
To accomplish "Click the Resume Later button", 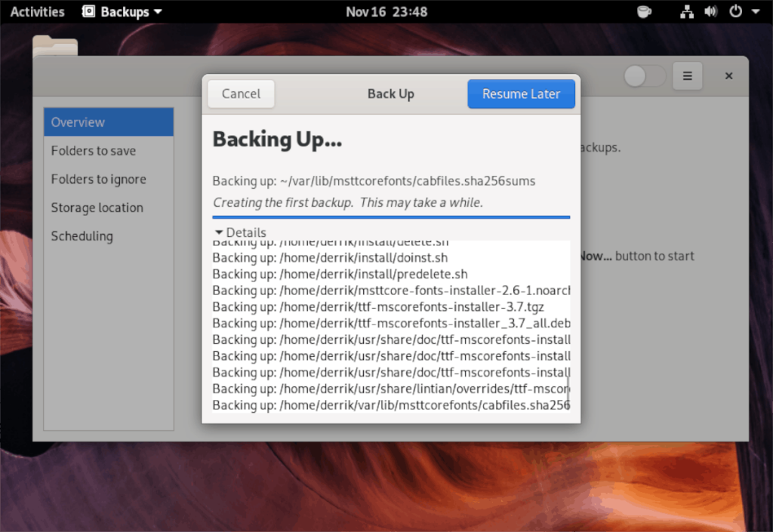I will tap(521, 94).
